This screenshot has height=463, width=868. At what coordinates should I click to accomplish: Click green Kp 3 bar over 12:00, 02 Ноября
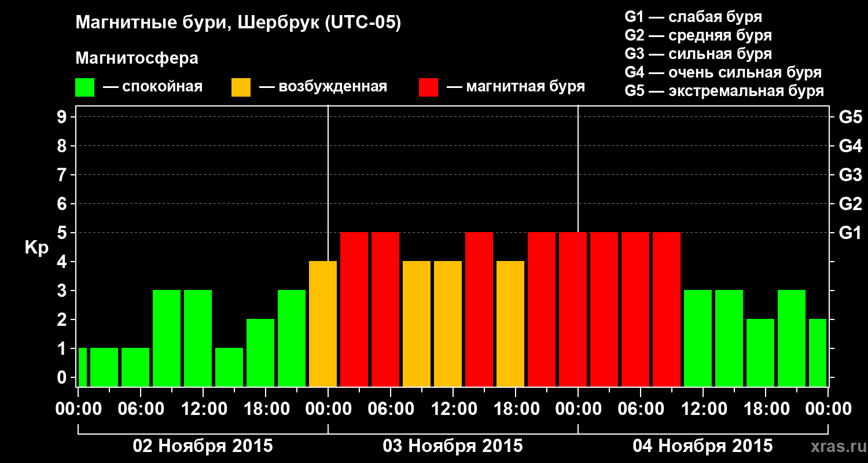[198, 338]
